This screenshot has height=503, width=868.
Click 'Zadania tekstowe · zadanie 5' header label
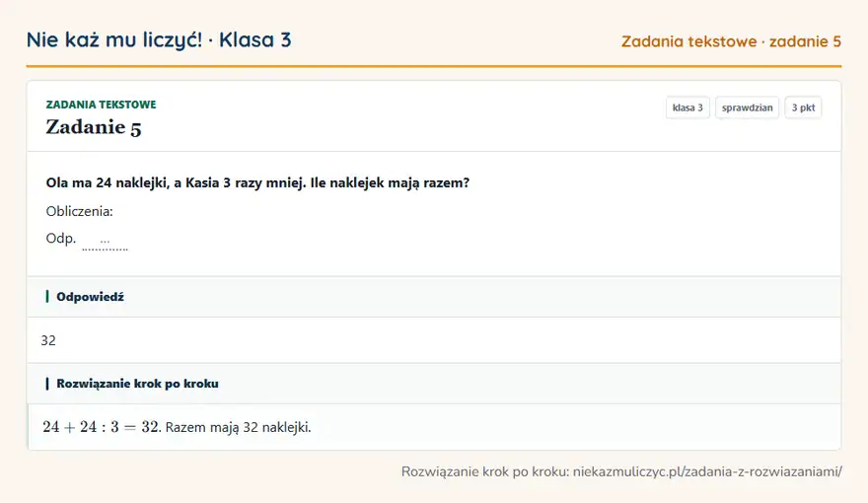pos(731,41)
